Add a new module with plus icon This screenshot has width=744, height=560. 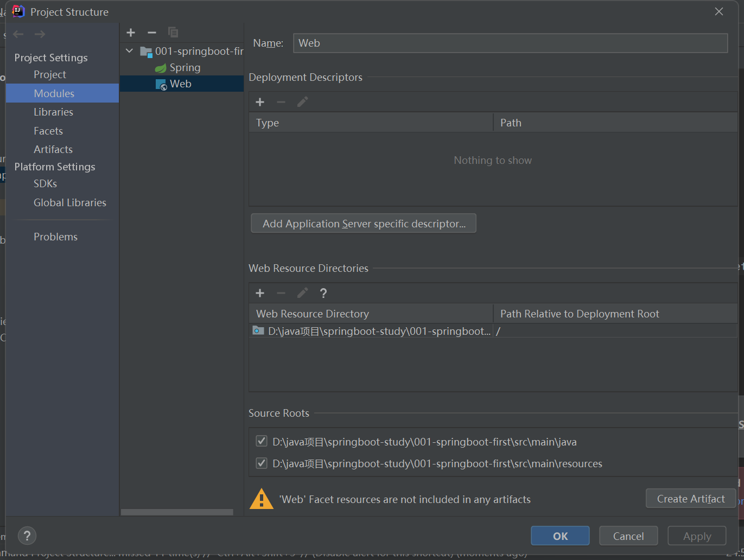point(131,33)
